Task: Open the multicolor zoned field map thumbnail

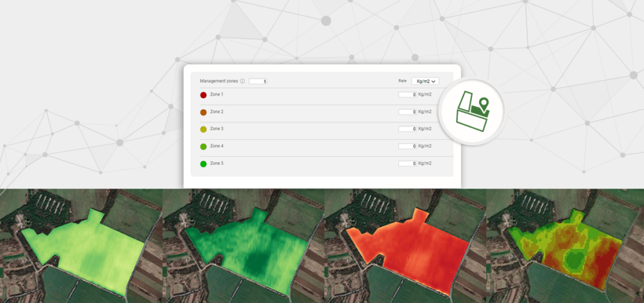Action: coord(565,246)
